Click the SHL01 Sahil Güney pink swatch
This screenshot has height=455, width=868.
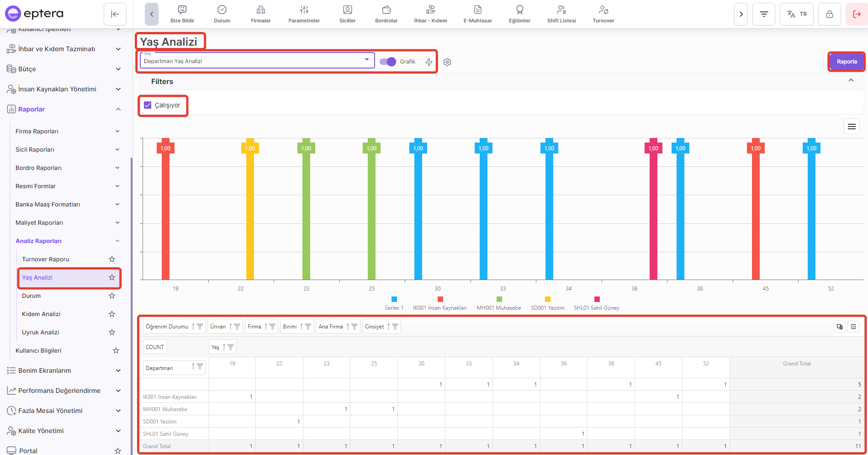597,299
